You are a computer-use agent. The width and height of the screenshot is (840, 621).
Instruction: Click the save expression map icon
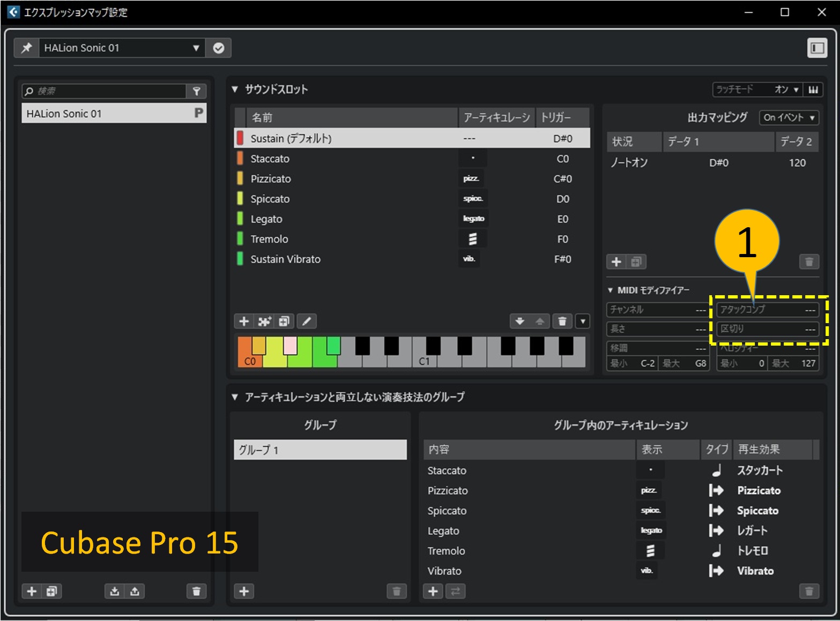pyautogui.click(x=134, y=591)
